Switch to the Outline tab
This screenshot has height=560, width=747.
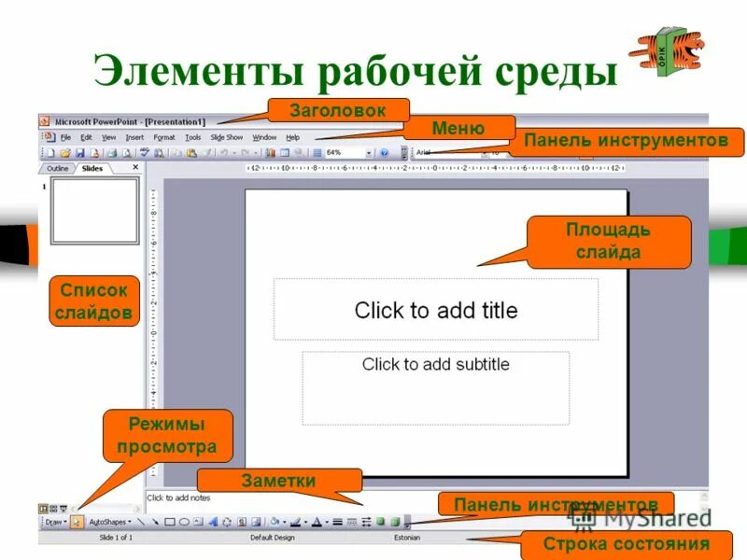click(x=58, y=168)
